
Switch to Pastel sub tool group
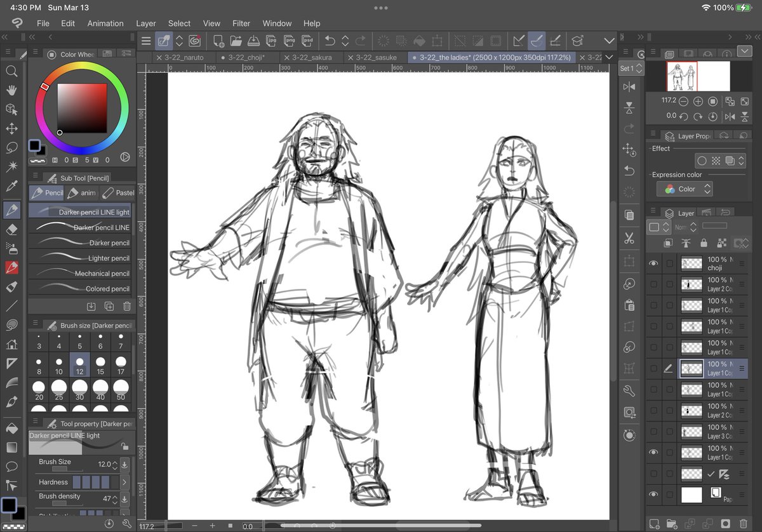tap(118, 192)
